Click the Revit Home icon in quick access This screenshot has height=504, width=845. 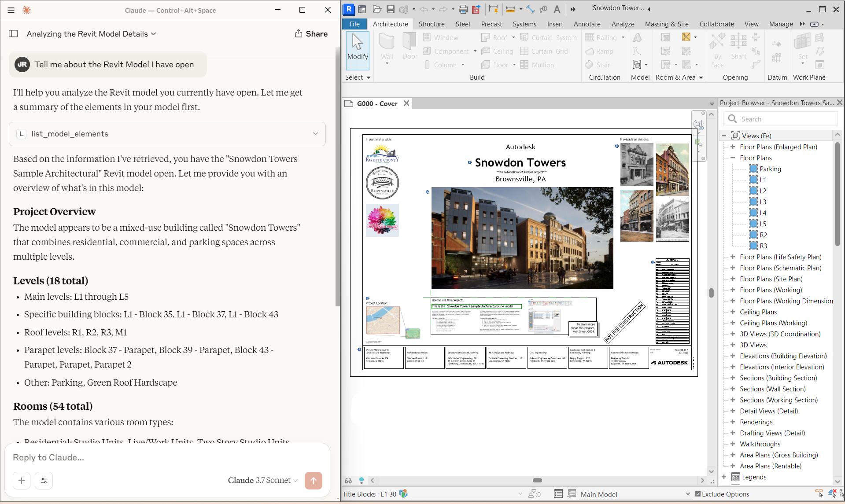pyautogui.click(x=362, y=9)
